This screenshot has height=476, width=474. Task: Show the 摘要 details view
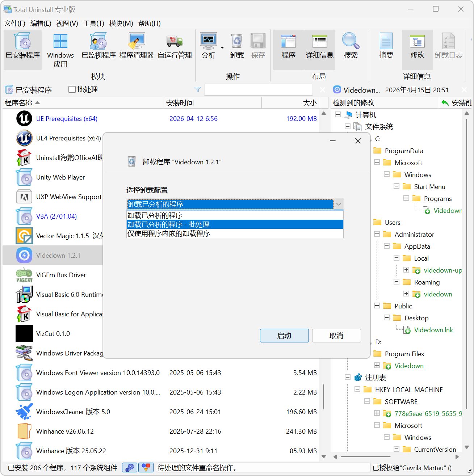(x=386, y=50)
